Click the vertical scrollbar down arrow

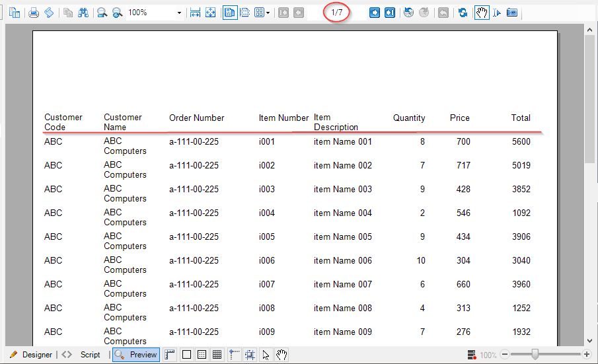tap(589, 341)
